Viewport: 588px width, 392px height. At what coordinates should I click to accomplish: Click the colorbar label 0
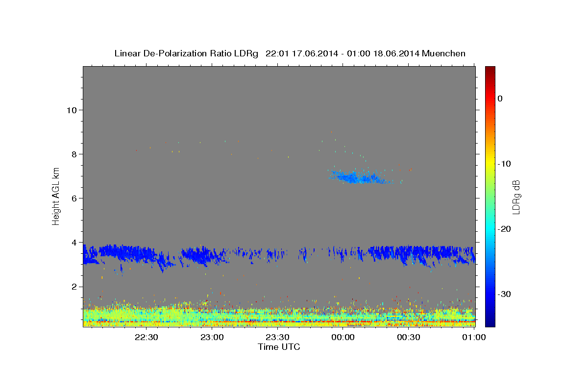point(500,98)
